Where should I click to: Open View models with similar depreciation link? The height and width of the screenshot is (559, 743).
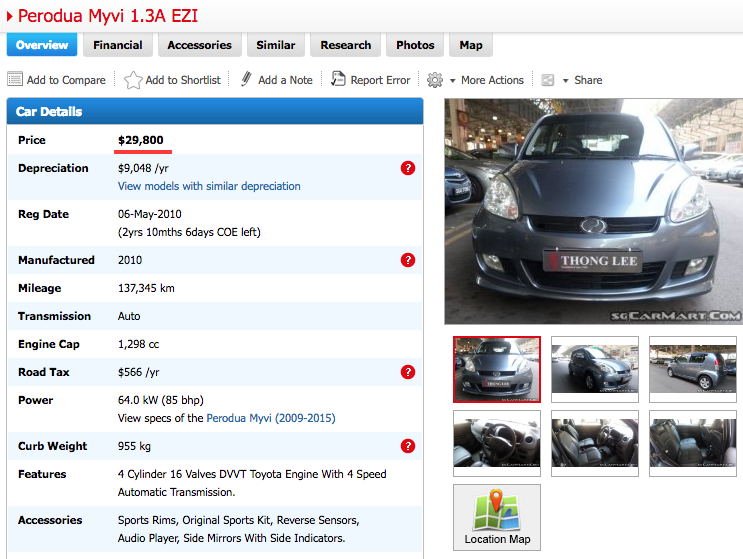(x=209, y=186)
